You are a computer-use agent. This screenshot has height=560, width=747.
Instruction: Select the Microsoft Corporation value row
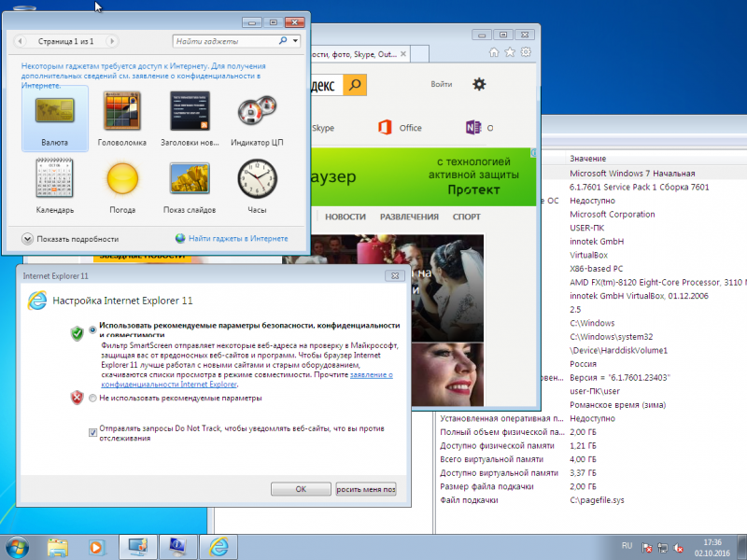pyautogui.click(x=613, y=215)
